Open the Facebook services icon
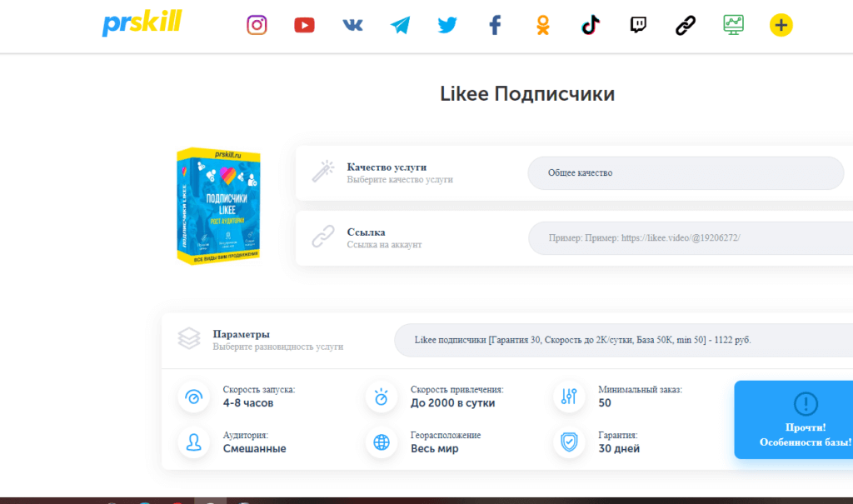The image size is (853, 504). 495,26
